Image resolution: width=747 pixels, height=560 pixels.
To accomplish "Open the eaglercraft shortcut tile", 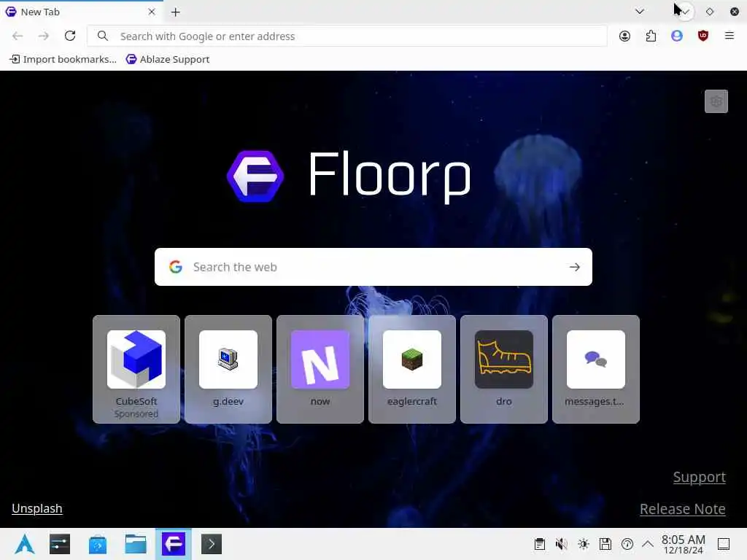I will coord(412,369).
